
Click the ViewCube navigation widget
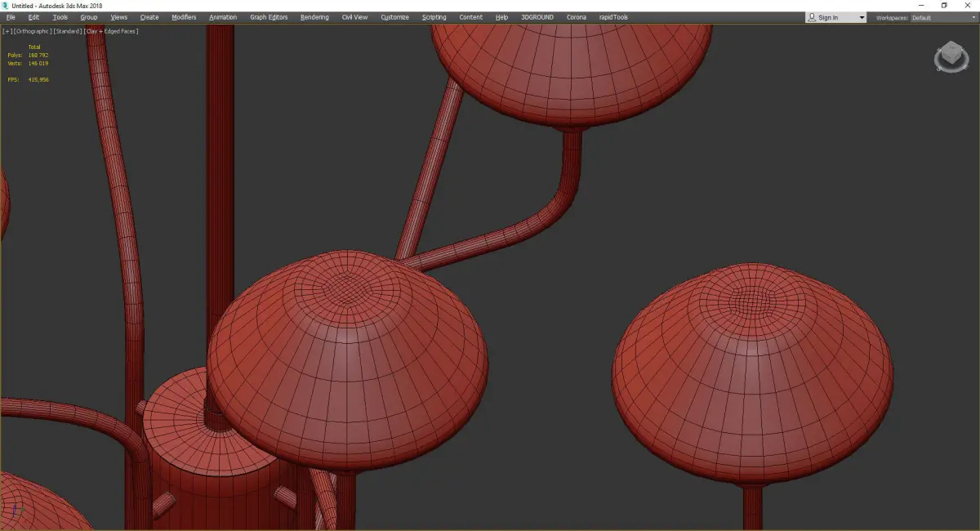click(x=950, y=57)
